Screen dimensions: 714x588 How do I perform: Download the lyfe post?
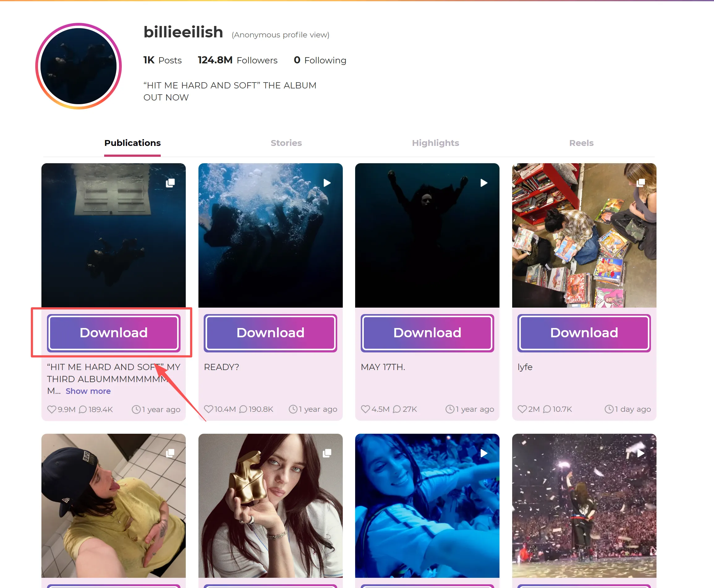584,332
